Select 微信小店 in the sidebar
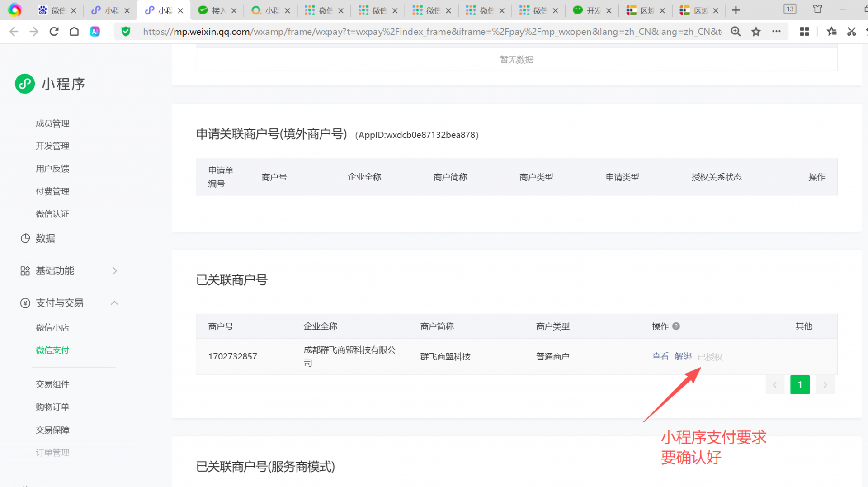This screenshot has width=868, height=487. pos(52,328)
